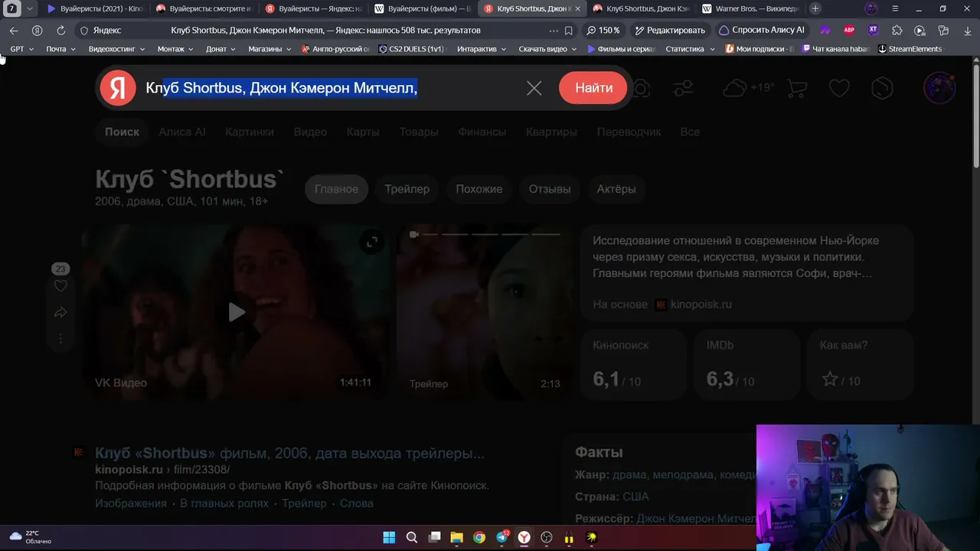Open the США country link in Факты
The width and height of the screenshot is (980, 551).
[635, 496]
